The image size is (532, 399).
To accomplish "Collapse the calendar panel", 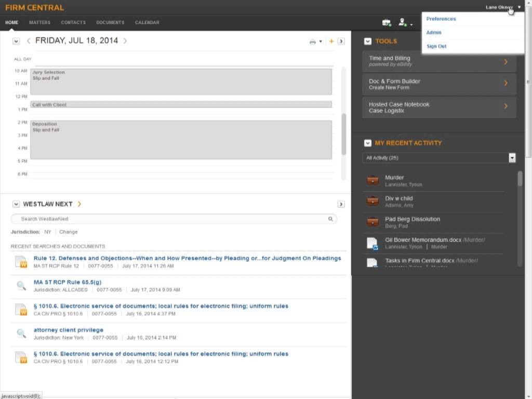I will [x=16, y=41].
